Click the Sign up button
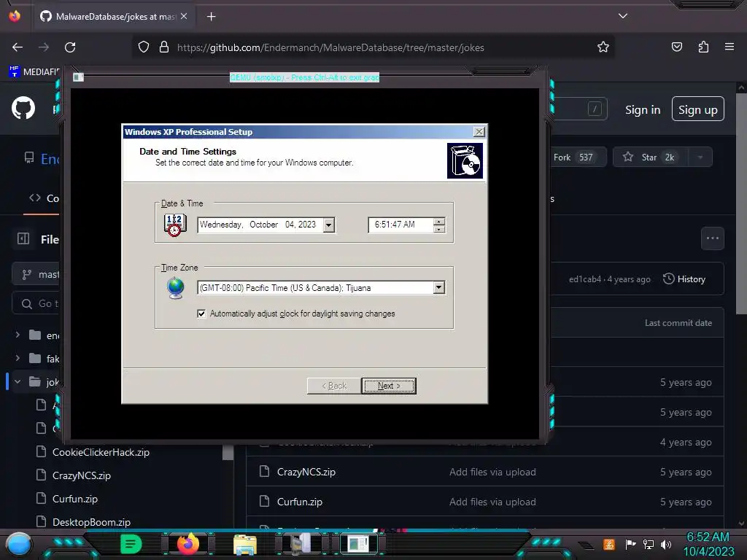 tap(698, 109)
